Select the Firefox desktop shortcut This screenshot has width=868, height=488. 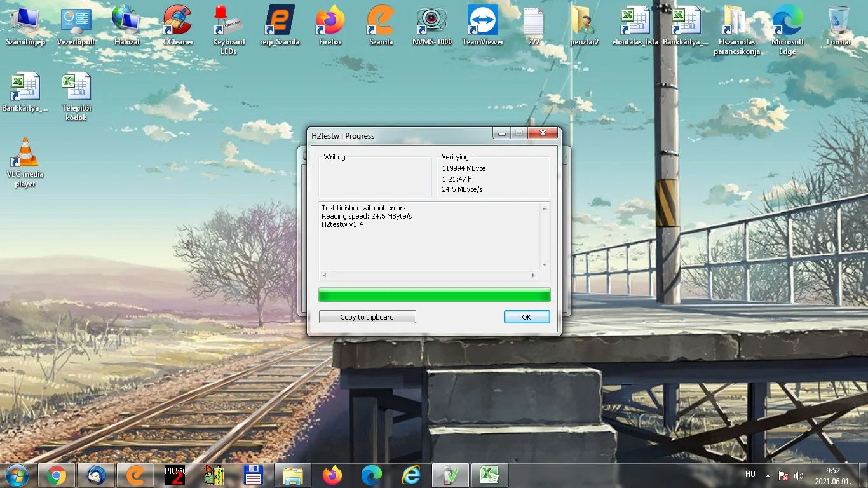click(330, 26)
